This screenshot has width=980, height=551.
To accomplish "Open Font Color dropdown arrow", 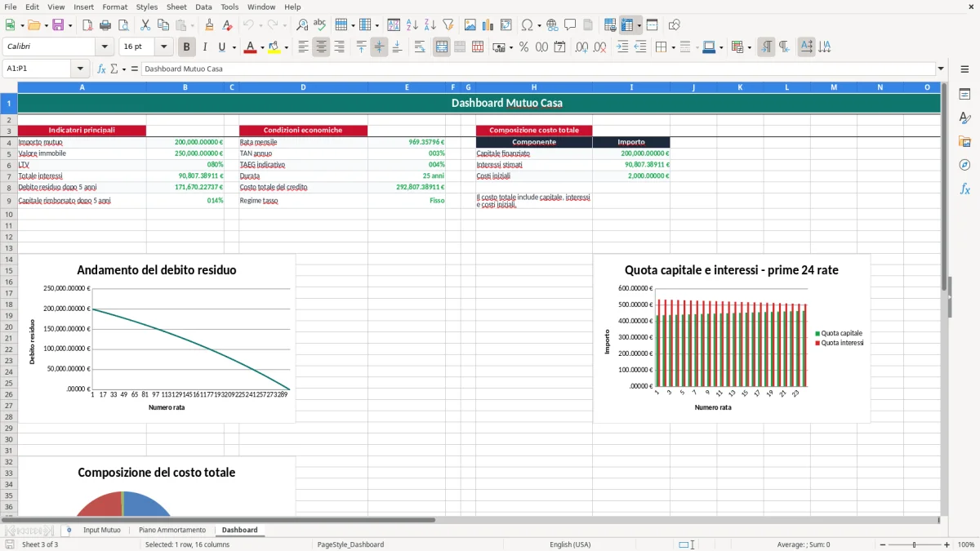I will [x=262, y=47].
